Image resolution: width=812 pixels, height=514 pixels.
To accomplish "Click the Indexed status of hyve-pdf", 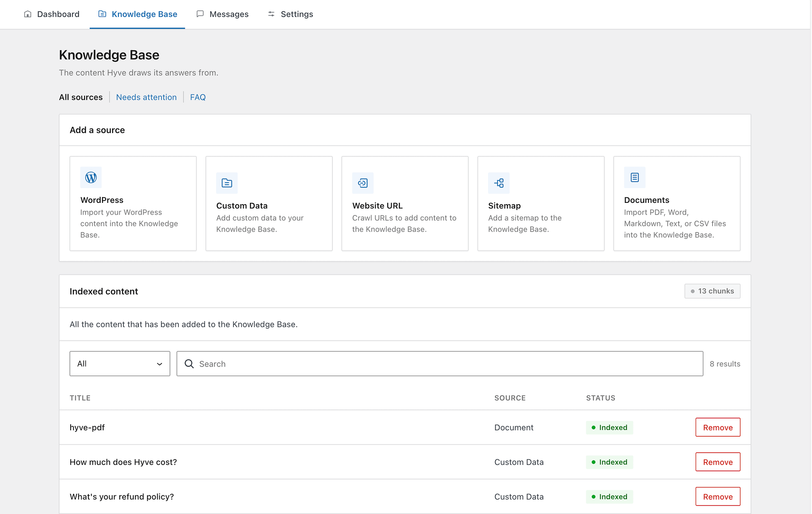I will point(609,427).
